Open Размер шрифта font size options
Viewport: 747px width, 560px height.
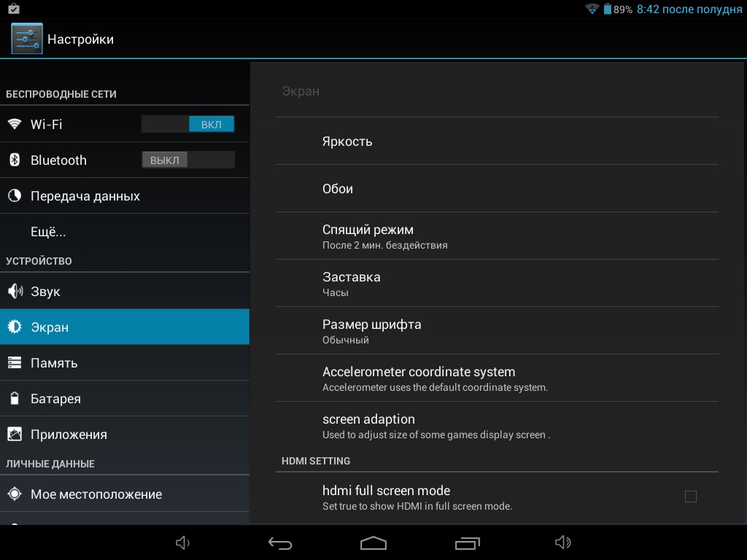(x=496, y=331)
